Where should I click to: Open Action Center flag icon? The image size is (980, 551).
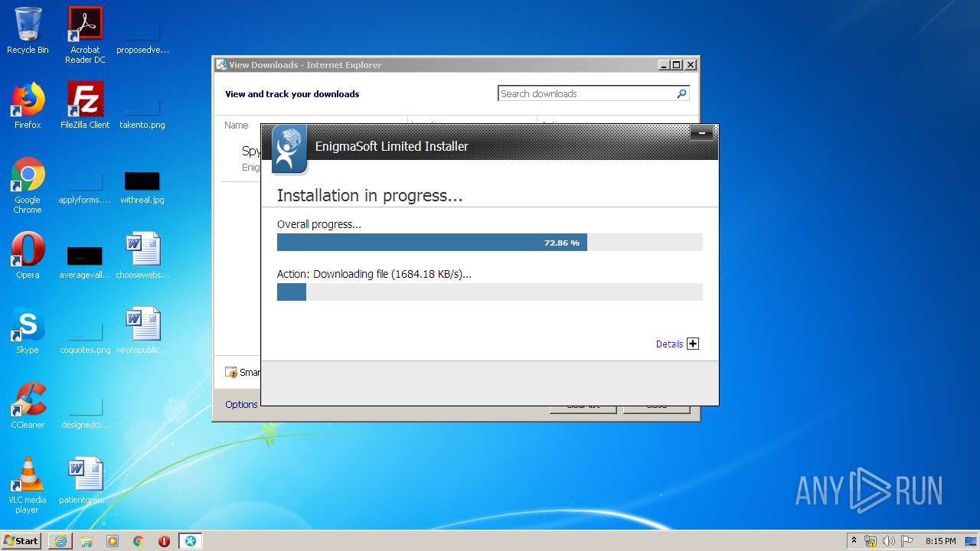coord(906,541)
